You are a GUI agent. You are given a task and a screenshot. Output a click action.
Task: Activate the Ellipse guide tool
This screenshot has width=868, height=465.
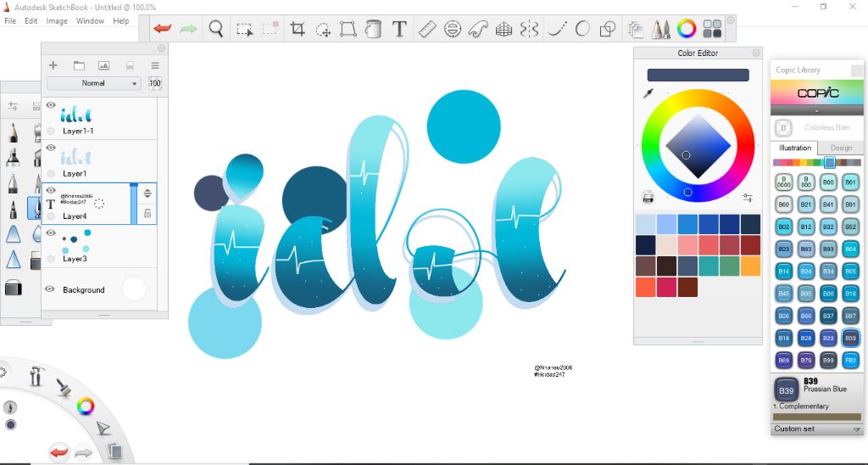[453, 29]
